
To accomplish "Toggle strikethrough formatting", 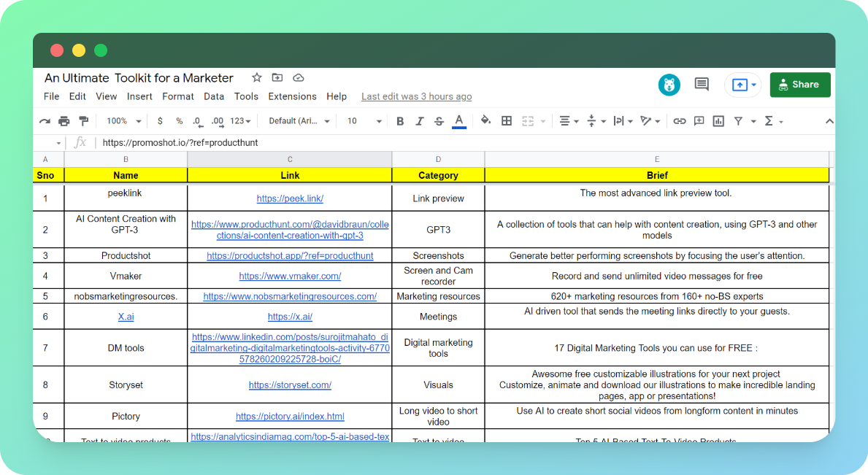I will [437, 121].
